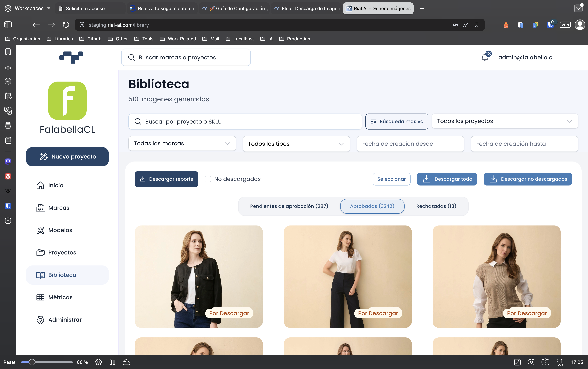Viewport: 588px width, 369px height.
Task: Open a new browser tab
Action: (422, 9)
